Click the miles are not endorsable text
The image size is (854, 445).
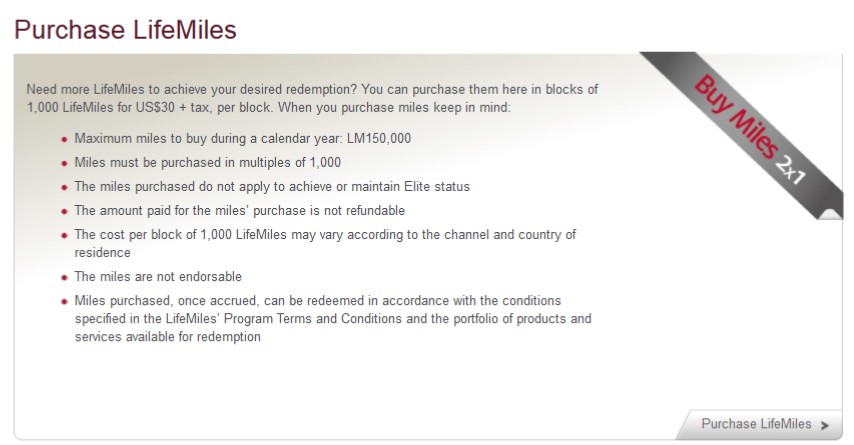[x=158, y=276]
